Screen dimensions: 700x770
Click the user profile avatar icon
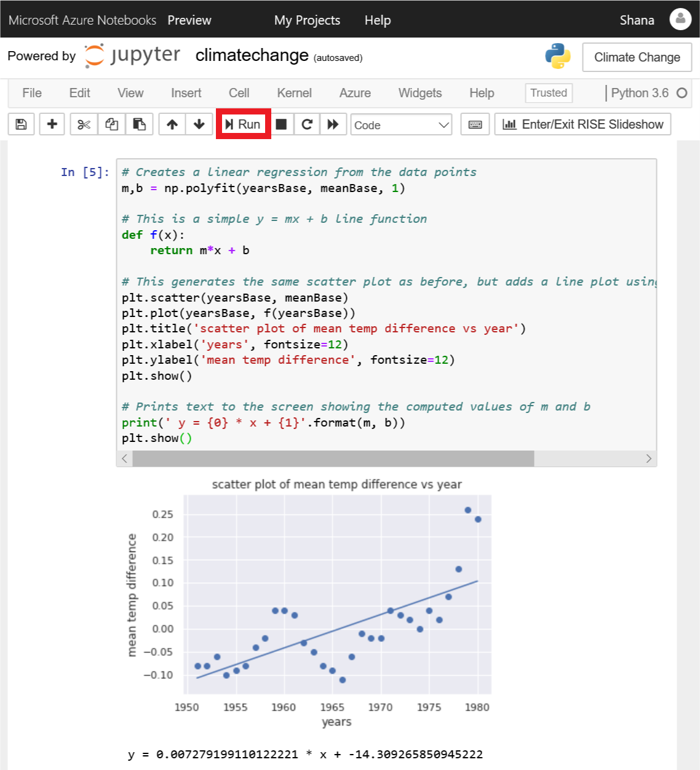point(680,20)
